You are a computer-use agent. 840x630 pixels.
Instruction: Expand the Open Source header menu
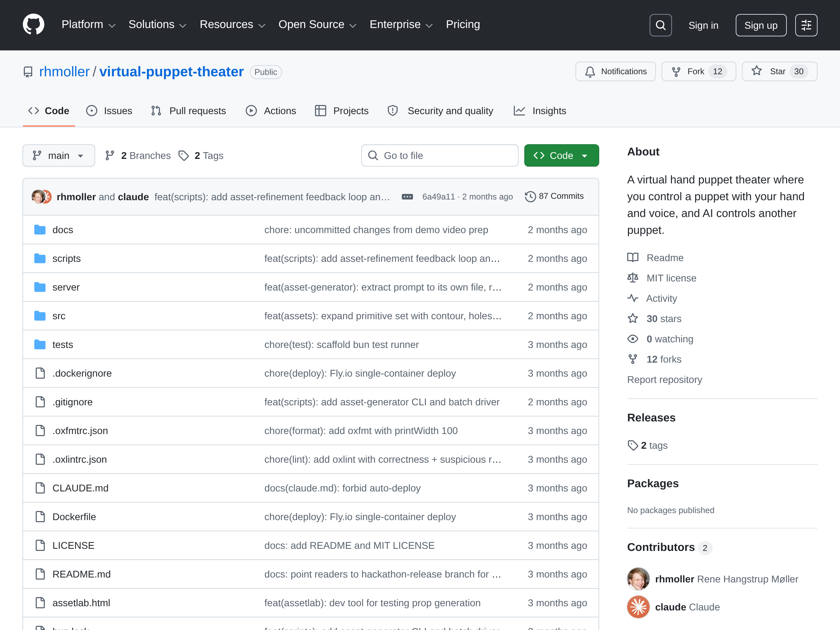pyautogui.click(x=317, y=25)
